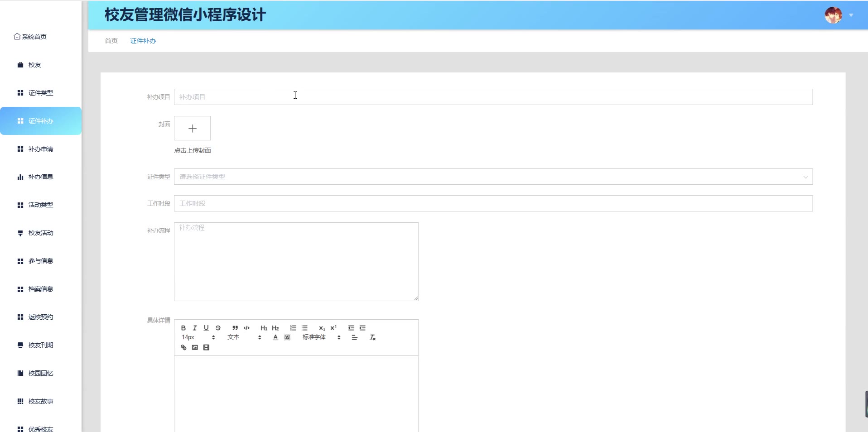Insert a blockquote in the editor

coord(235,328)
